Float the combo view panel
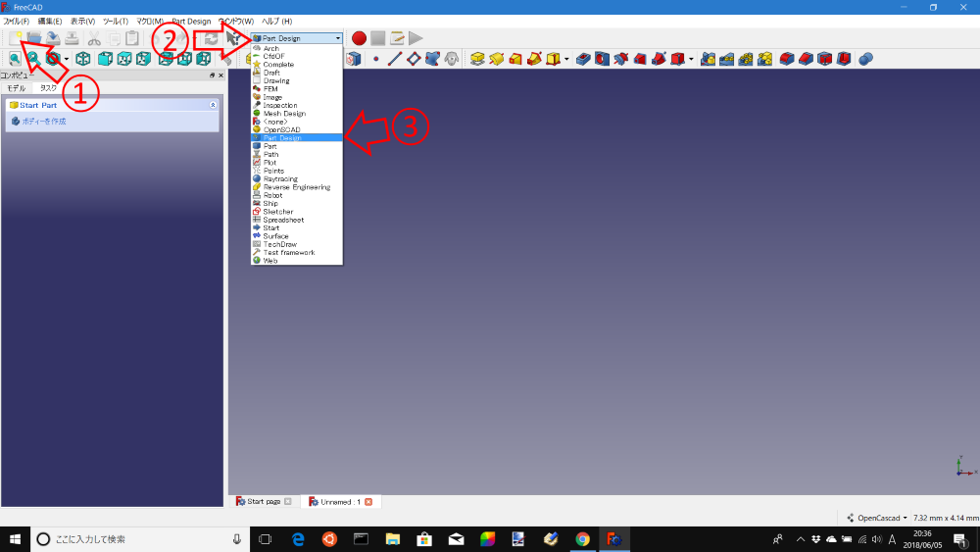980x552 pixels. click(x=212, y=75)
